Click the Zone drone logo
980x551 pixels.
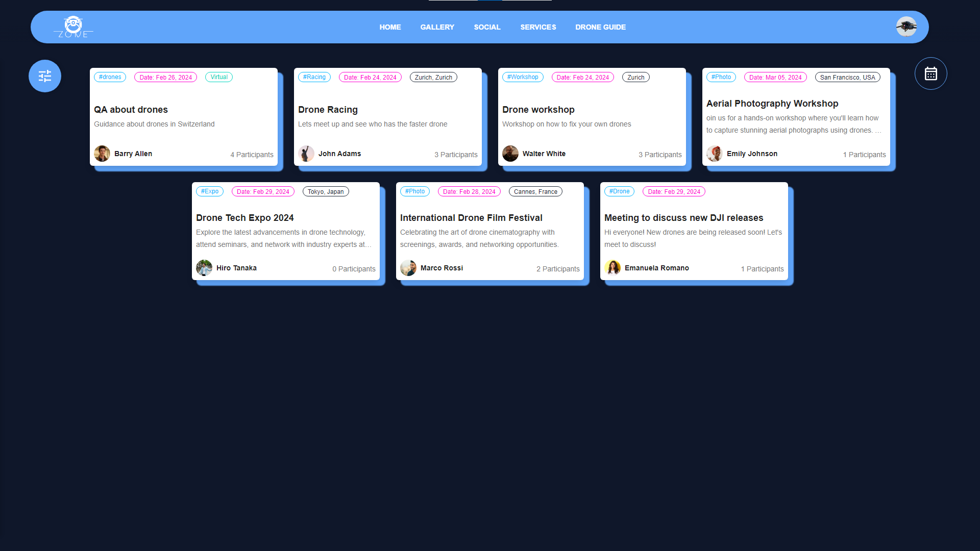click(73, 27)
